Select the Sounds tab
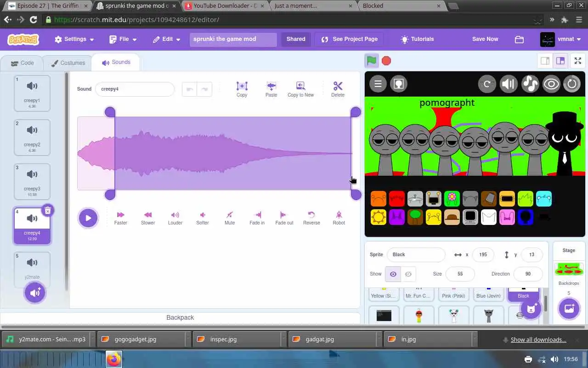The height and width of the screenshot is (368, 588). coord(116,62)
